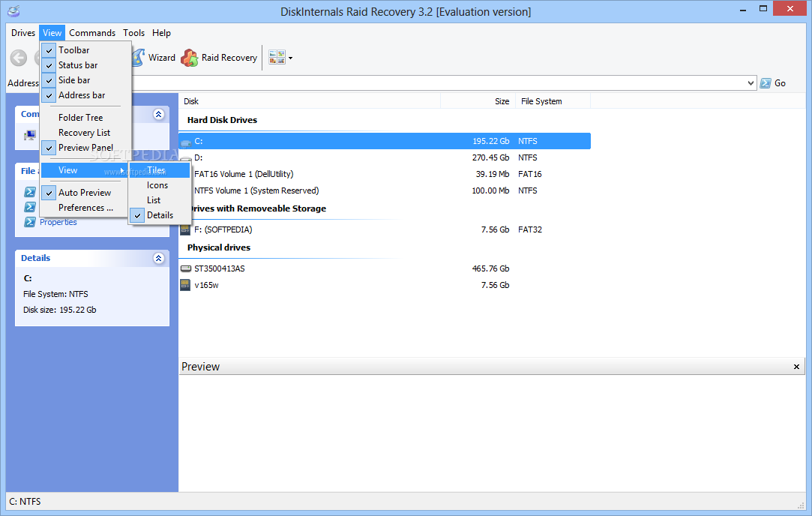Screen dimensions: 812x516
Task: Switch to Icons view mode
Action: [x=160, y=185]
